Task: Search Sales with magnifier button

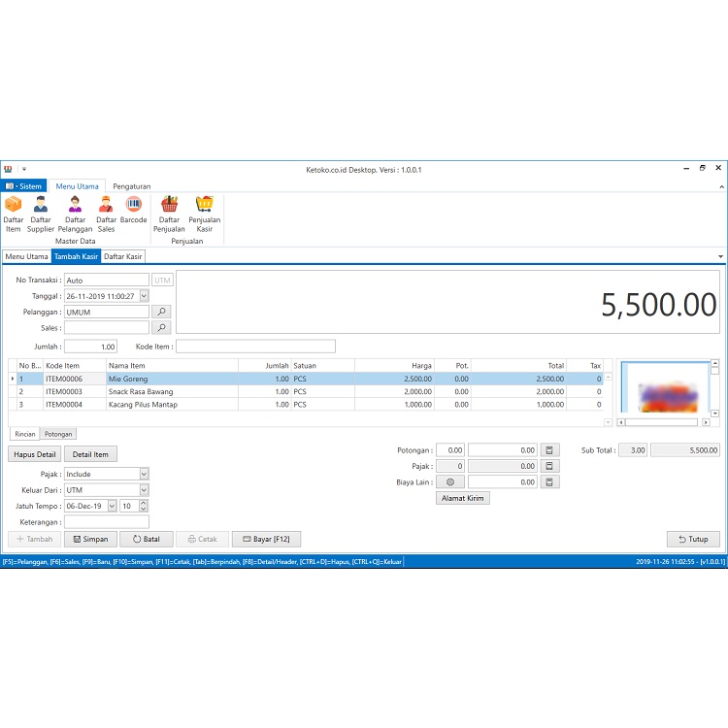Action: pos(161,327)
